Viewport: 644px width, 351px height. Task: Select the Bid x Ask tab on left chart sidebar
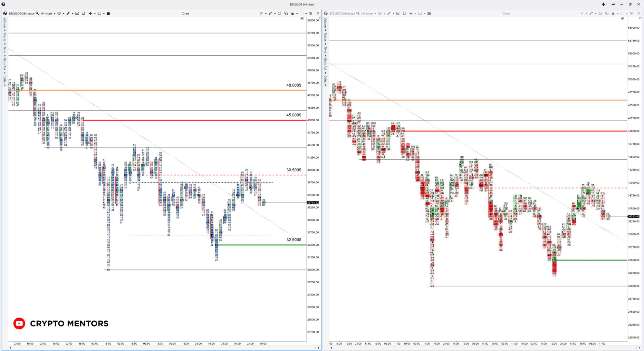(5, 64)
